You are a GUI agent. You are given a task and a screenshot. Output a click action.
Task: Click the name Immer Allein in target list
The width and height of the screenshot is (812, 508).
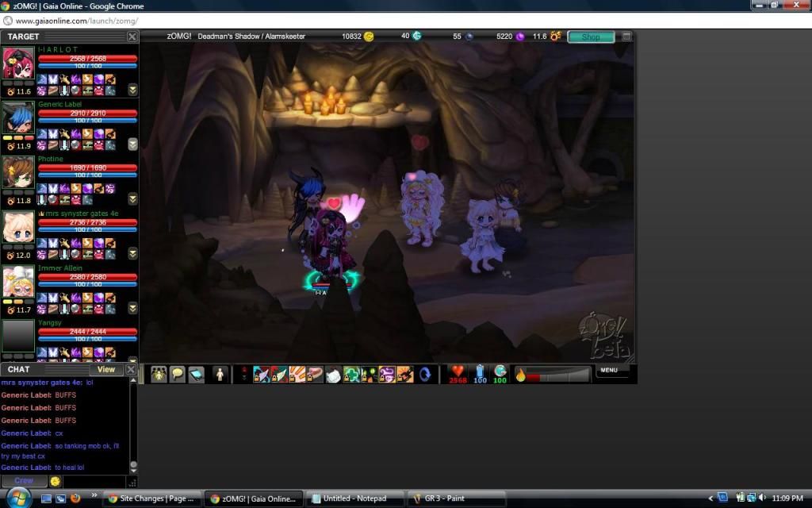point(60,268)
